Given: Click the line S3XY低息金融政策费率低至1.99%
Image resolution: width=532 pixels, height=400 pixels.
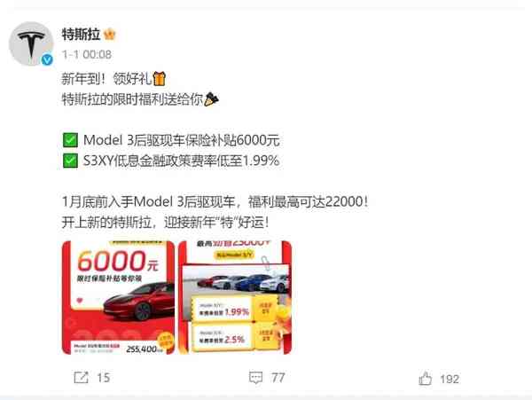Looking at the screenshot, I should click(182, 161).
